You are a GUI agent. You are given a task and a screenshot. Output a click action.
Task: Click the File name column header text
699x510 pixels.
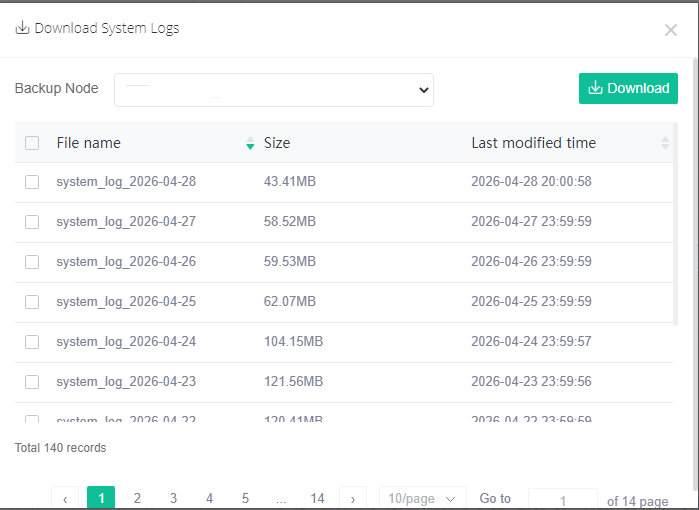pyautogui.click(x=88, y=143)
